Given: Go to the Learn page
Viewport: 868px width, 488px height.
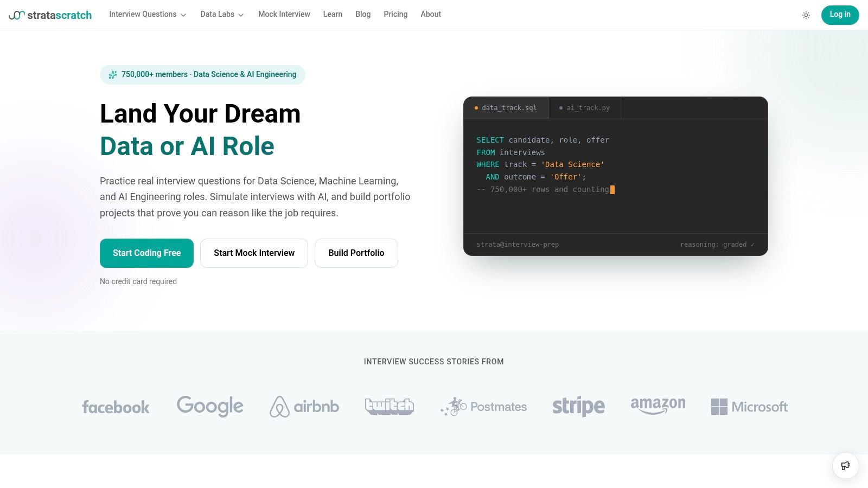Looking at the screenshot, I should pos(333,15).
